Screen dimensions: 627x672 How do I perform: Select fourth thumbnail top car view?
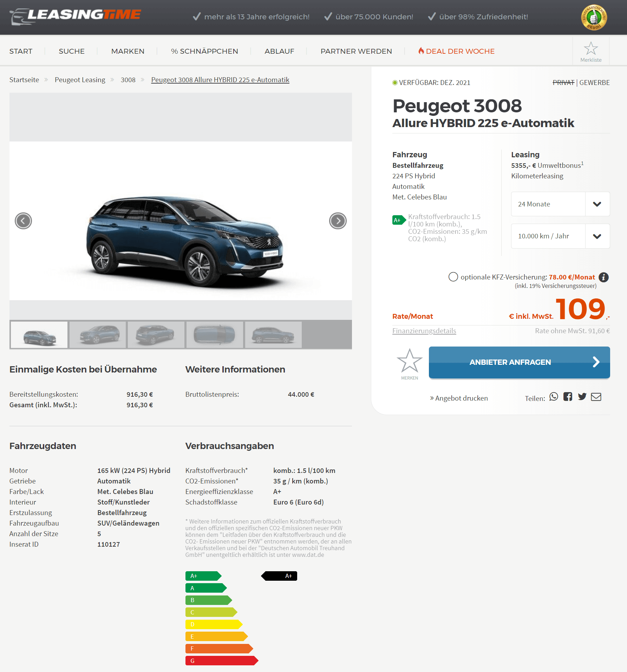[215, 335]
